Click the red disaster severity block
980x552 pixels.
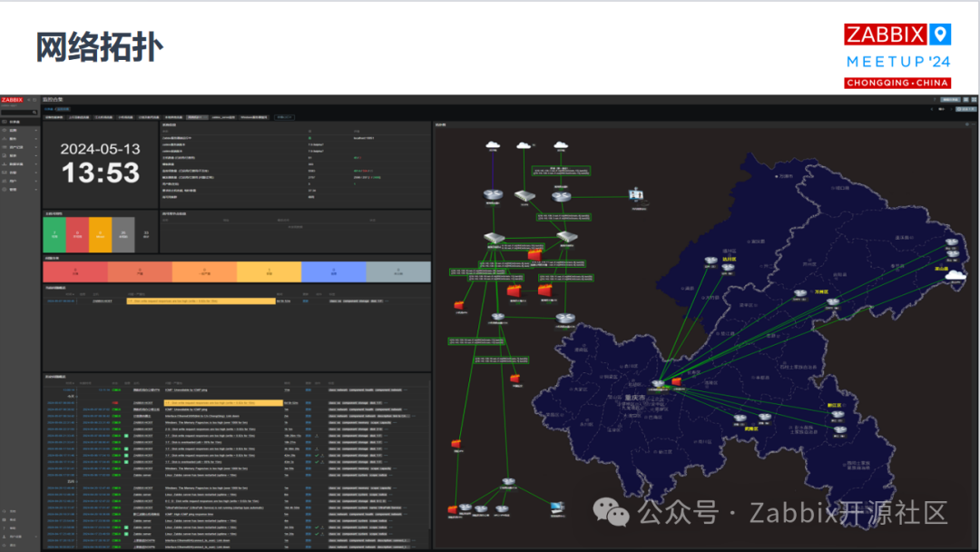click(75, 272)
